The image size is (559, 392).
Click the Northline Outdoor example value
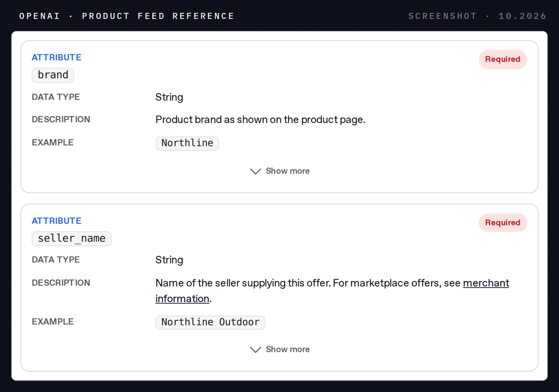pyautogui.click(x=210, y=322)
